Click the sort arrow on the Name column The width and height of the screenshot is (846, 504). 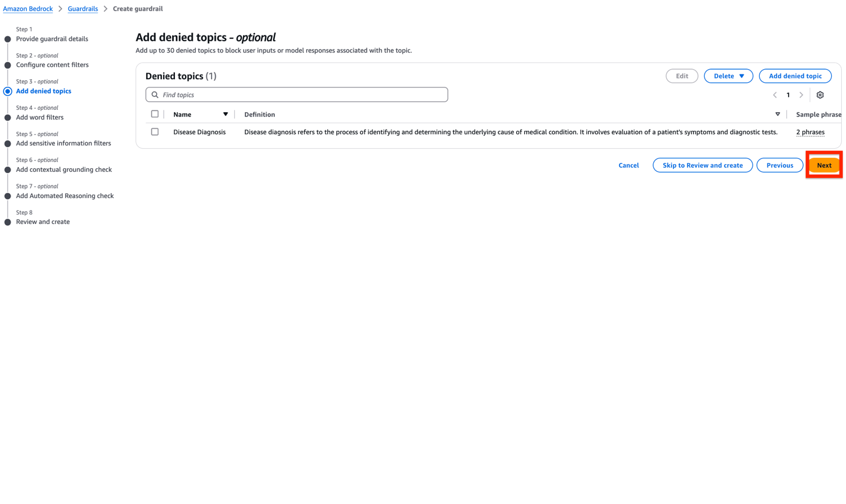[225, 114]
